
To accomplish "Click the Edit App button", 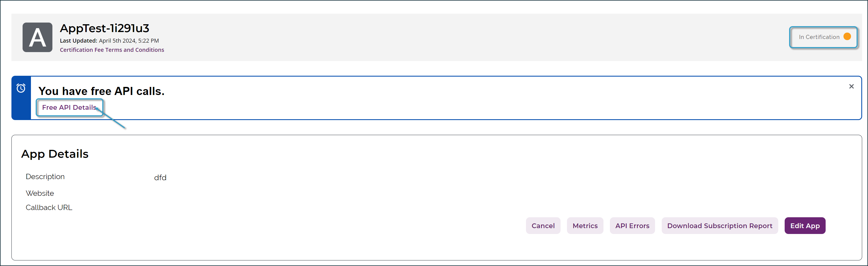I will 805,226.
